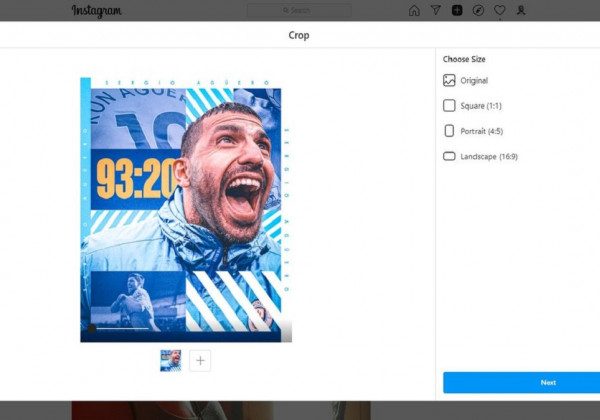Viewport: 600px width, 420px height.
Task: Click the Crop dialog title
Action: [x=299, y=35]
